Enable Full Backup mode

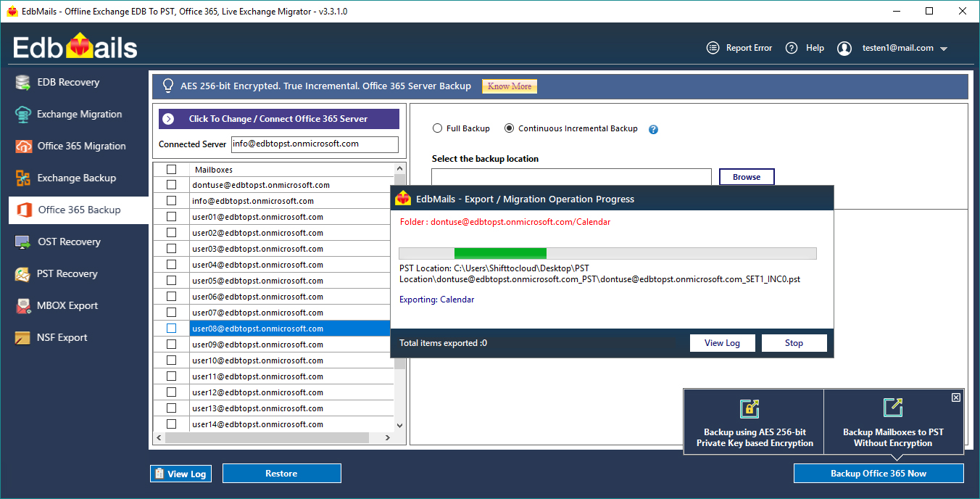pyautogui.click(x=438, y=128)
